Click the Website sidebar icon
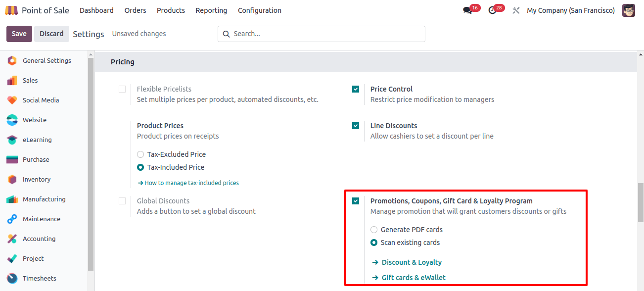 [x=12, y=120]
